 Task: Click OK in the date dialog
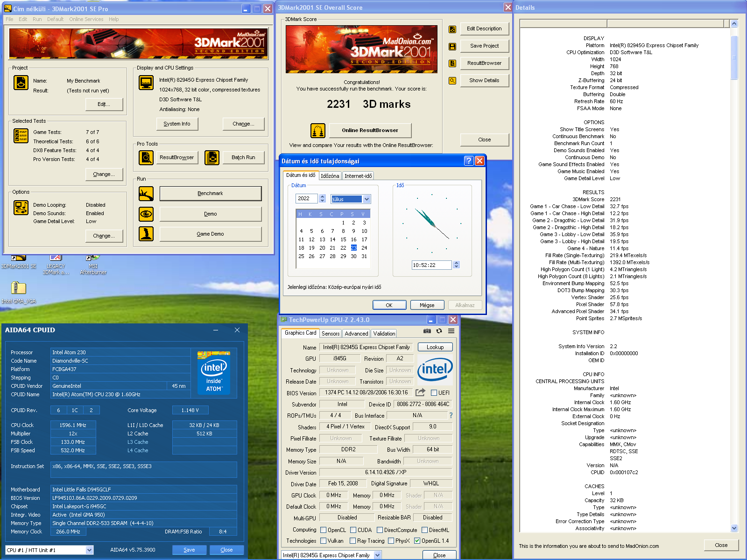389,305
